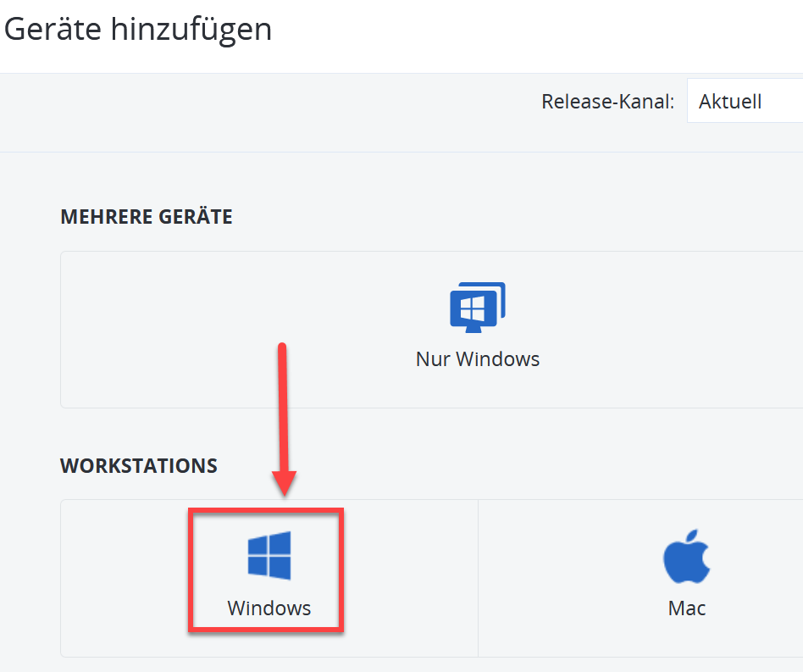Open the Release-Kanal dropdown

tap(744, 102)
